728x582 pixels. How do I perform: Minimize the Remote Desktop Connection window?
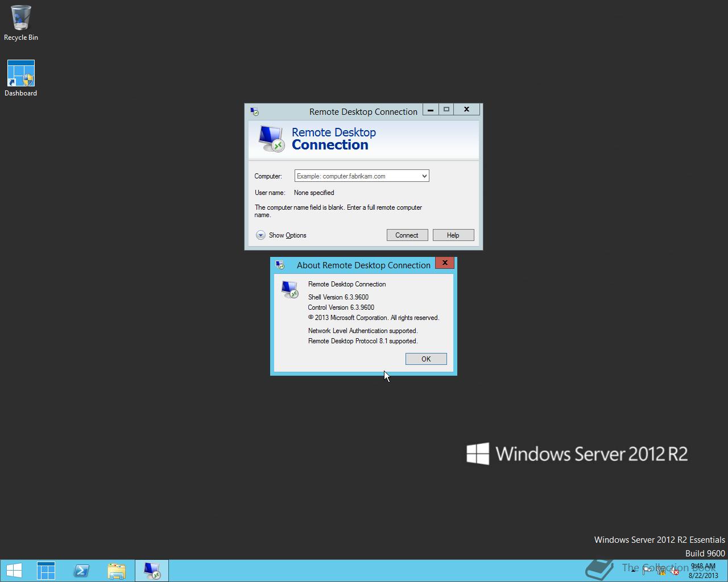pos(431,110)
